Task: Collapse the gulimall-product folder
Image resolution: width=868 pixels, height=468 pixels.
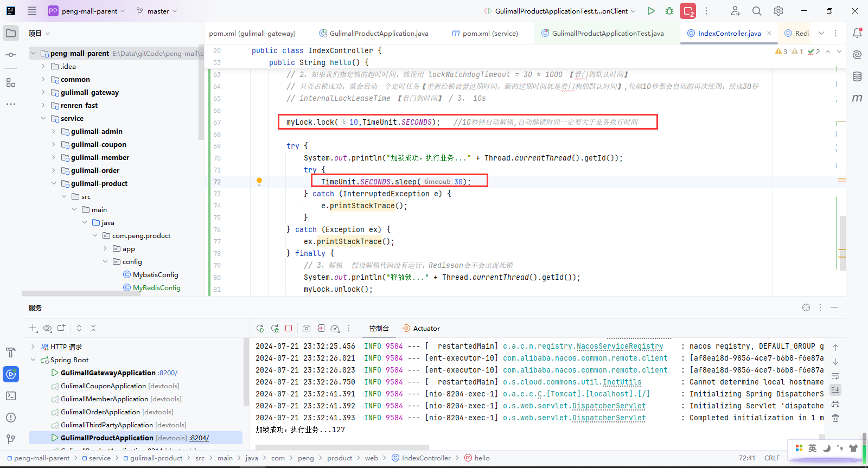Action: coord(54,183)
